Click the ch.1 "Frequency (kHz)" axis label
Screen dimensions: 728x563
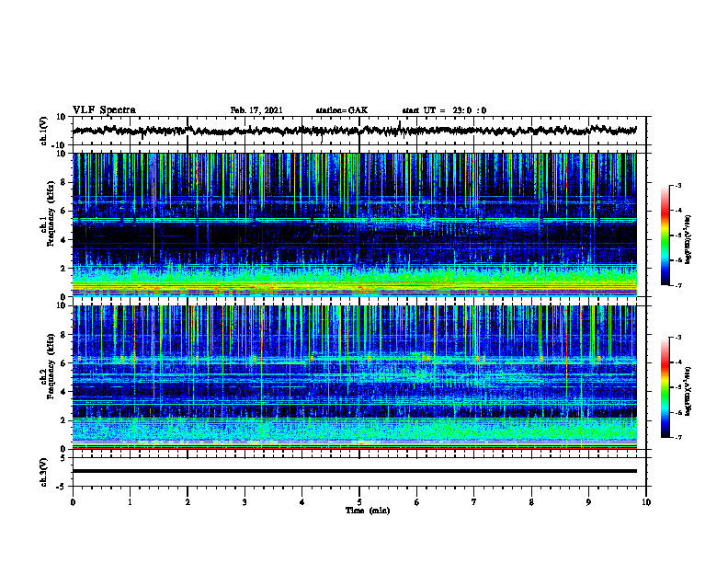(x=51, y=213)
